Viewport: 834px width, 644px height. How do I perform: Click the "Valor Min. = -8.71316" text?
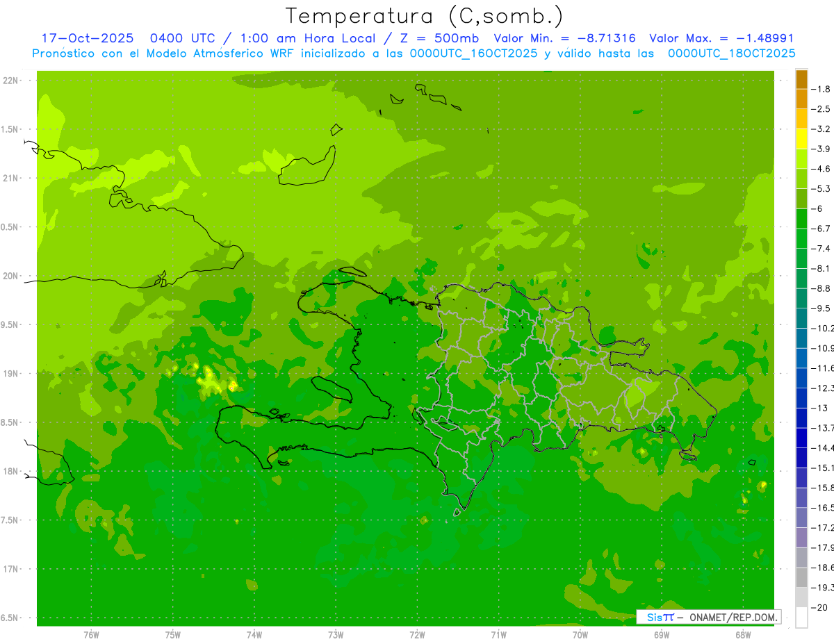(x=564, y=39)
